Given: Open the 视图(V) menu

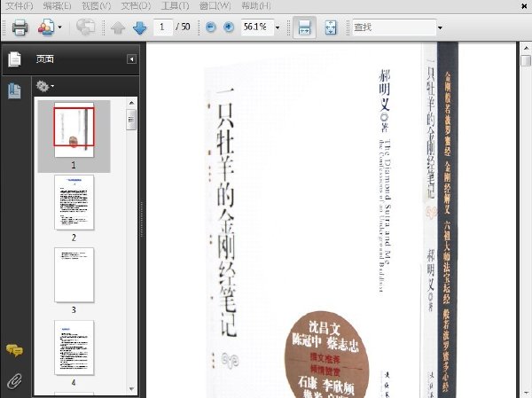Looking at the screenshot, I should [97, 5].
